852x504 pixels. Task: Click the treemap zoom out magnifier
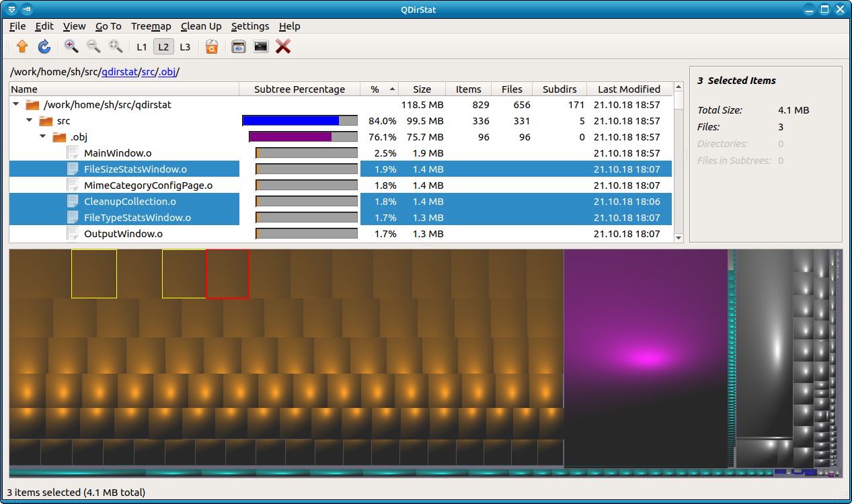click(x=93, y=46)
